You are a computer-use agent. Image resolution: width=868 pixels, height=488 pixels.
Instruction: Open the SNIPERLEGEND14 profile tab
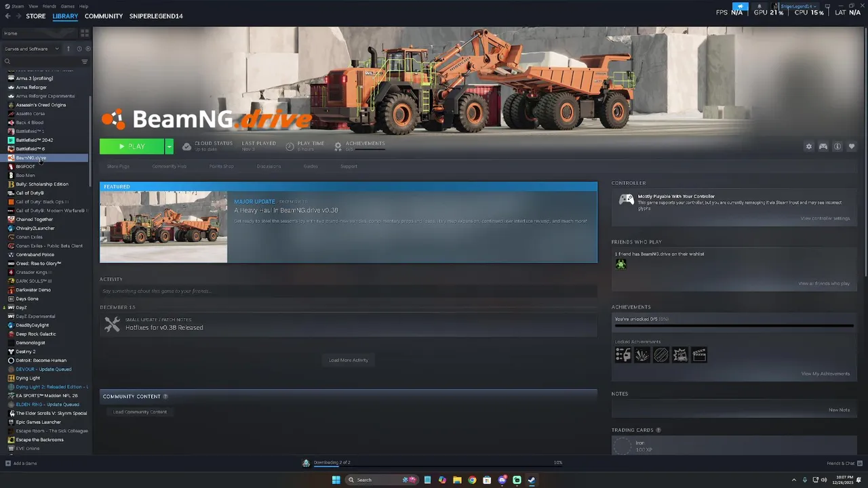(x=156, y=16)
